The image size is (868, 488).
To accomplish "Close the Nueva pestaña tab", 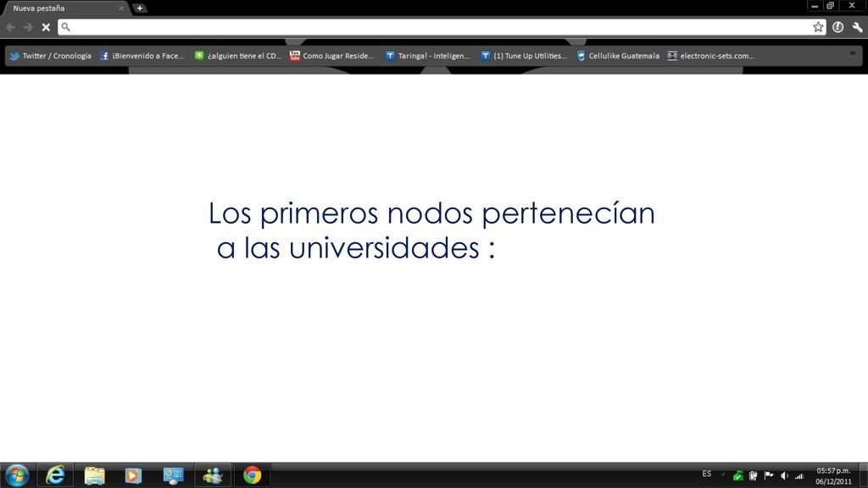I will tap(121, 8).
